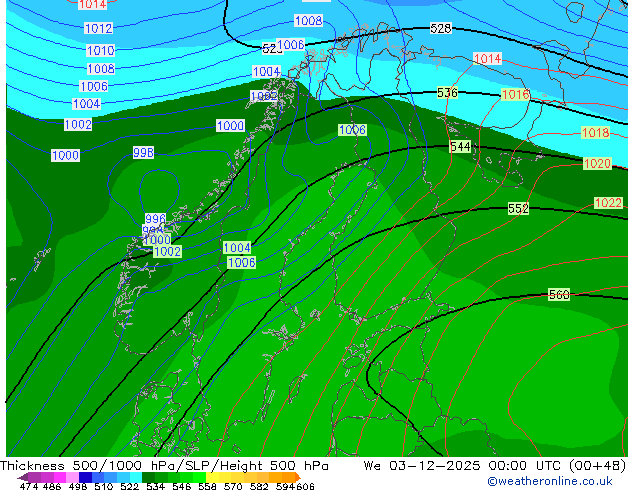Open the weatheronline.co.uk copyright link
The width and height of the screenshot is (634, 490).
pos(549,481)
